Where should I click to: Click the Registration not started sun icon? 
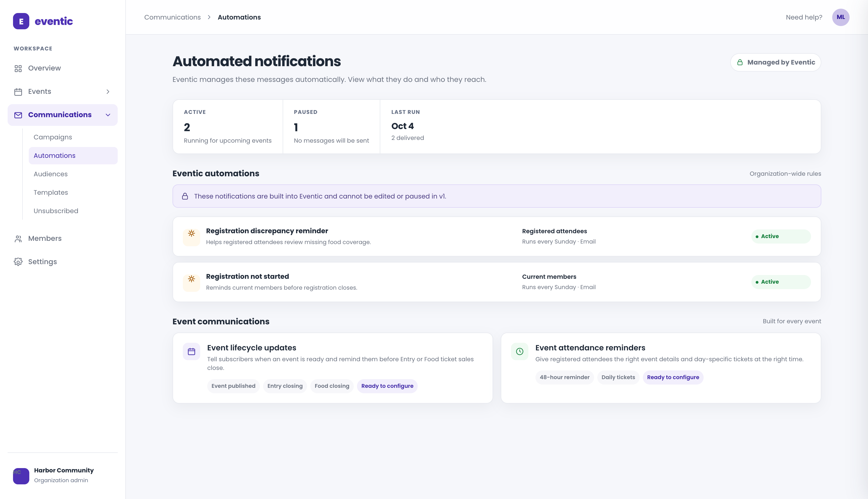192,279
